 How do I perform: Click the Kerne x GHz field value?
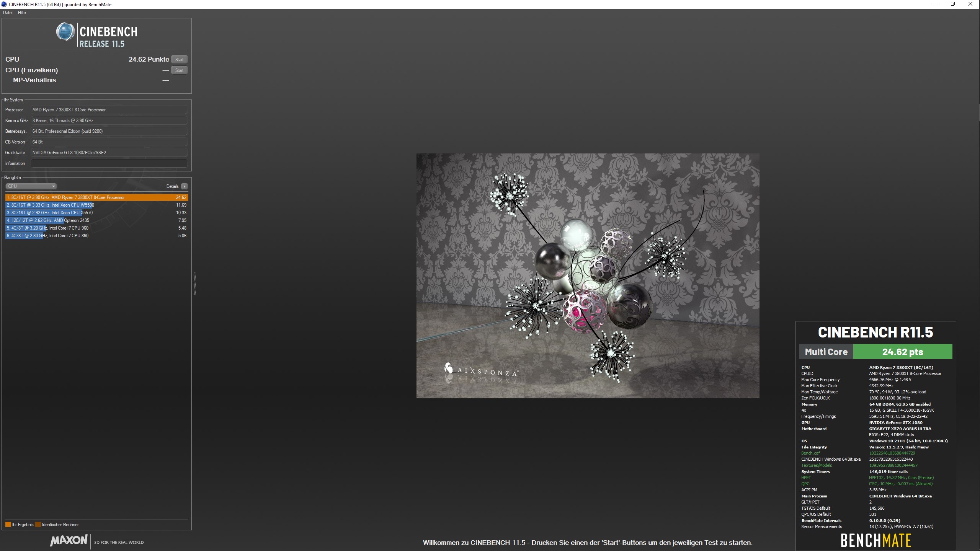(109, 121)
